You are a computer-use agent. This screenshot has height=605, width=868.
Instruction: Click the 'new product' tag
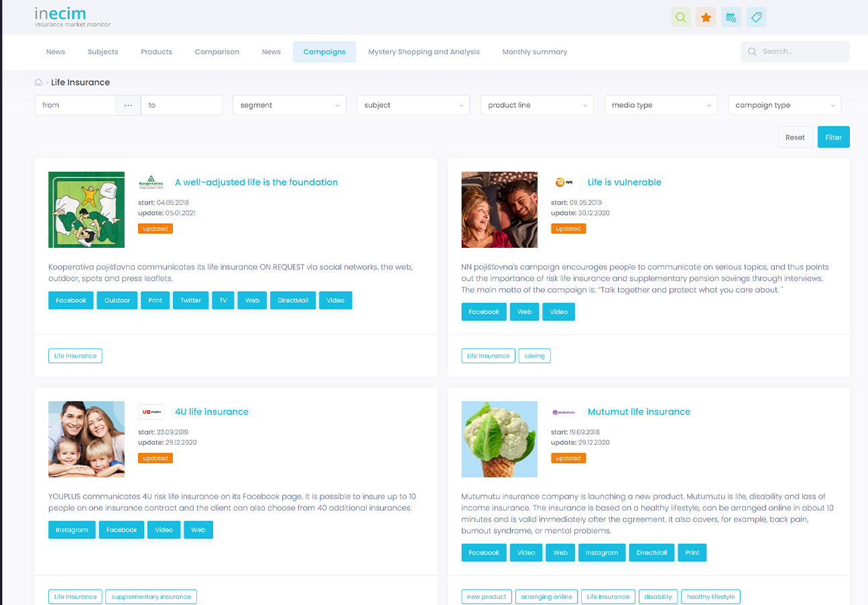(x=487, y=597)
